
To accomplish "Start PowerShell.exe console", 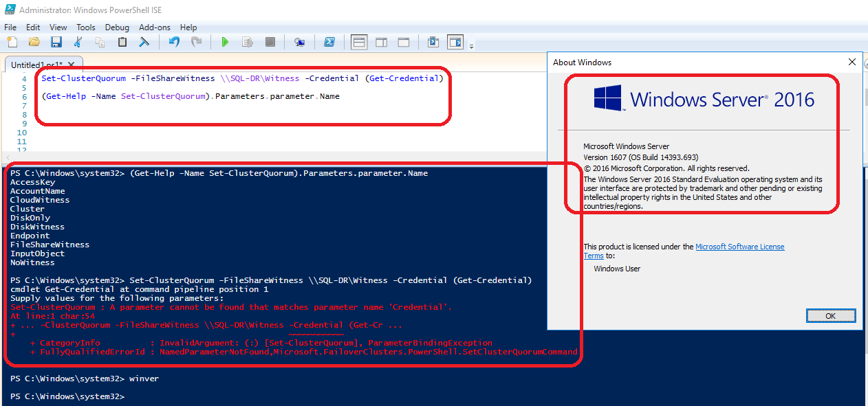I will (329, 42).
